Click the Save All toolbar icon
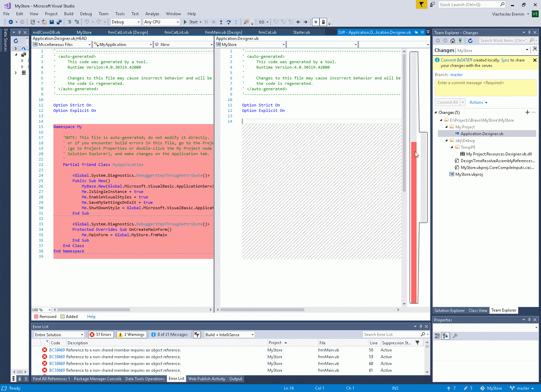The height and width of the screenshot is (392, 541). pyautogui.click(x=59, y=22)
